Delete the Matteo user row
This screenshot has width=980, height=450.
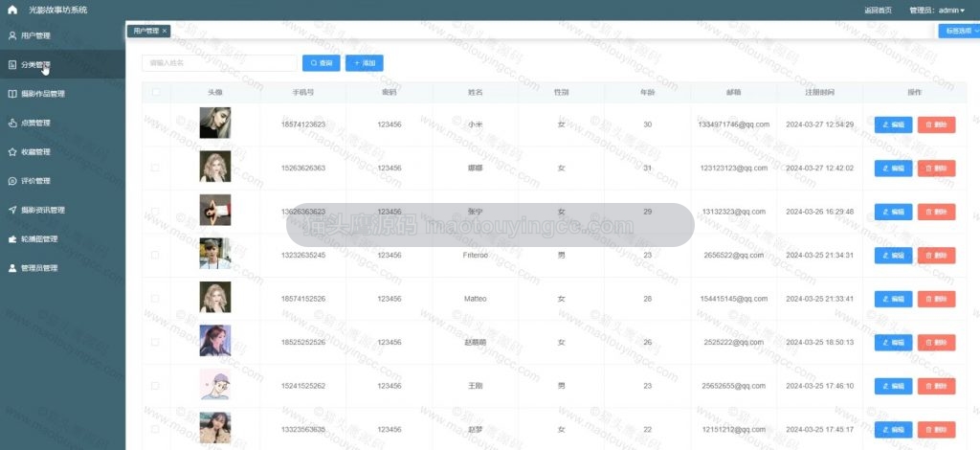pos(936,299)
